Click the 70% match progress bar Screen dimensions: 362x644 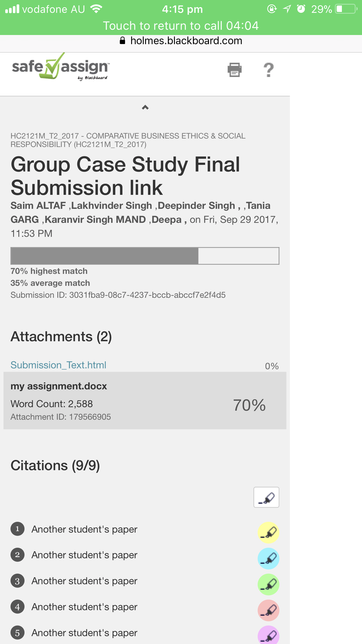point(145,256)
